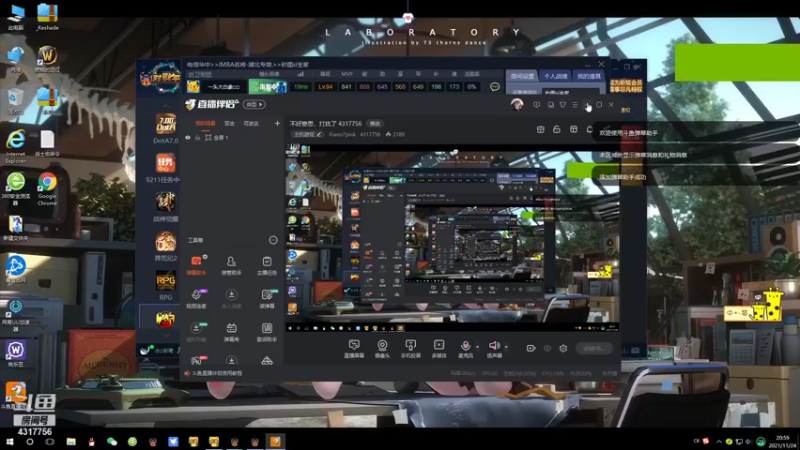This screenshot has width=800, height=450.
Task: Open 9211任务中心 in the platform sidebar
Action: [x=163, y=168]
